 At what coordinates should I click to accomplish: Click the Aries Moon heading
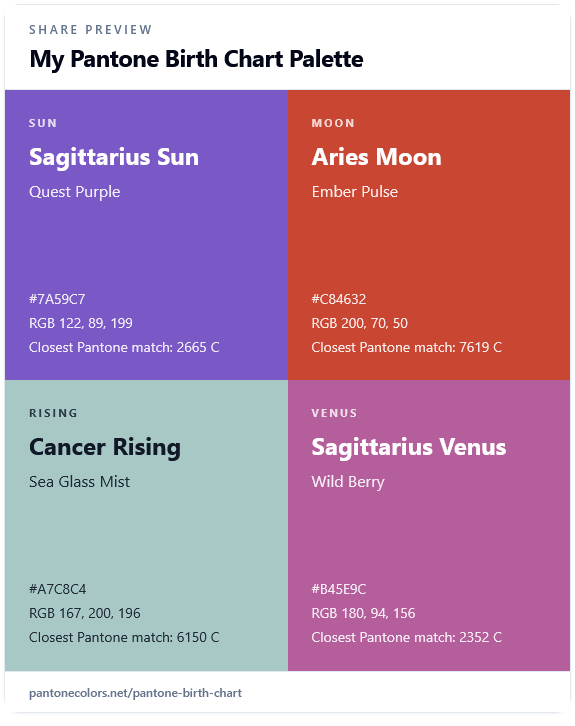tap(376, 157)
